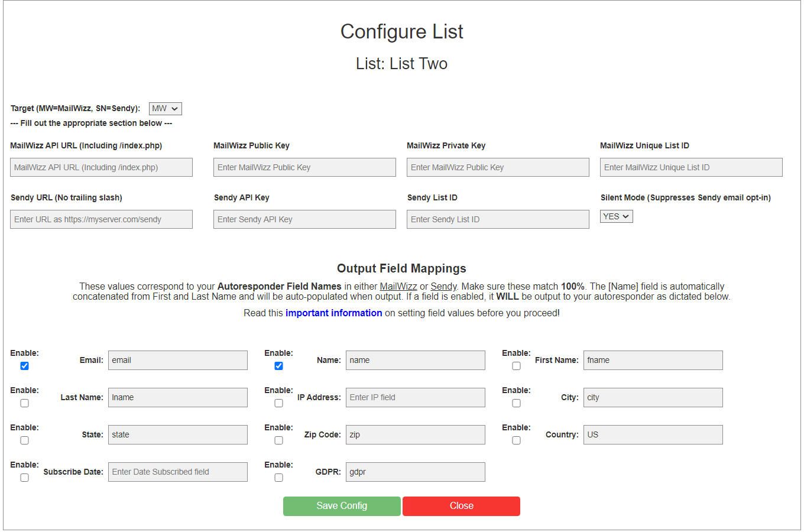Click the 'Target (MW=MailWizz, SN=Sendy):' label

click(76, 108)
